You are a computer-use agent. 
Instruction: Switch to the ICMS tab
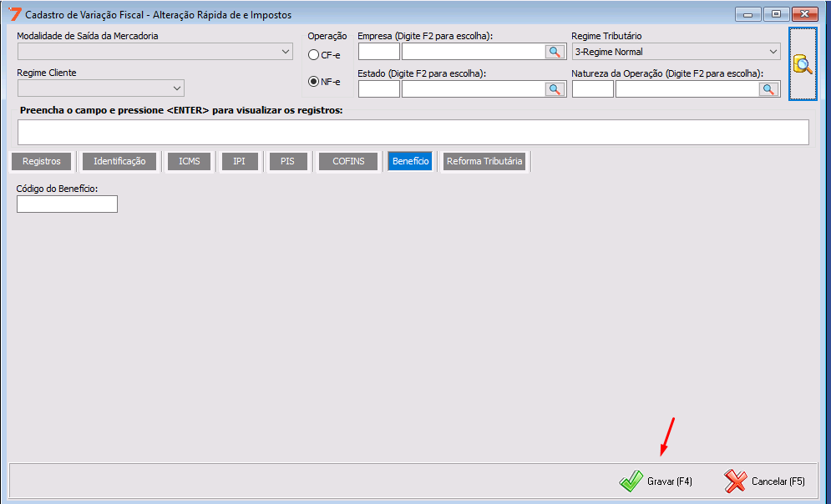point(190,161)
